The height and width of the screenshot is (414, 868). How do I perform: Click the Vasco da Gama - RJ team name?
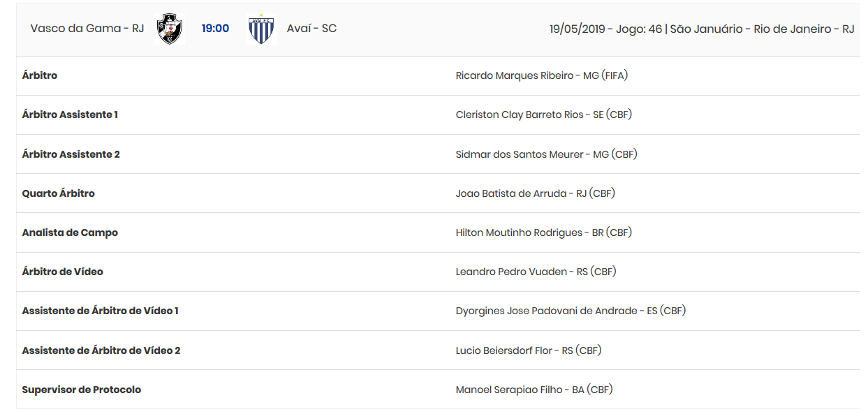87,29
